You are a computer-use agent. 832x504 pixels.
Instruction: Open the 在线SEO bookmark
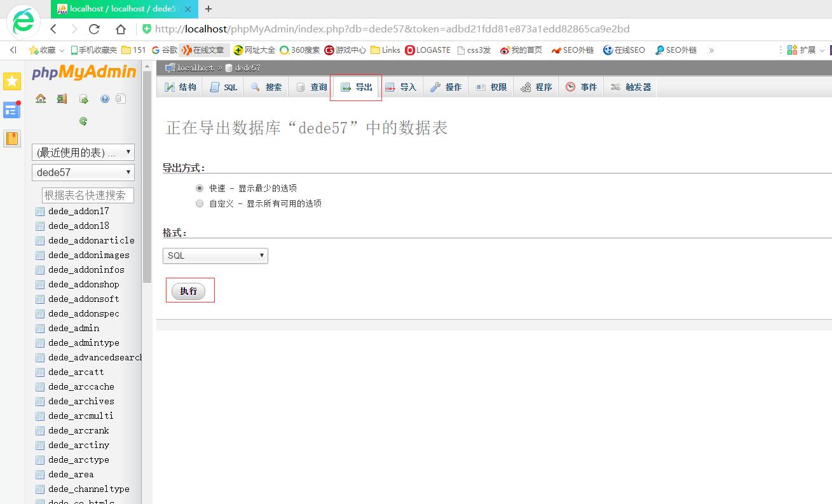[x=624, y=50]
